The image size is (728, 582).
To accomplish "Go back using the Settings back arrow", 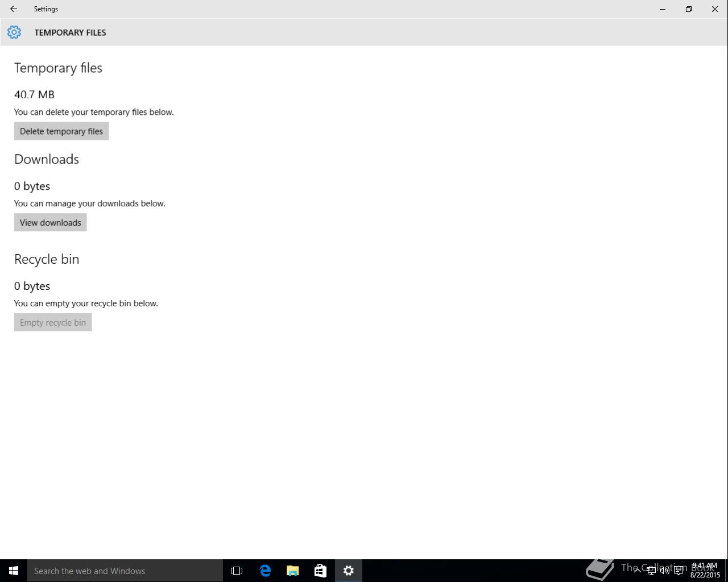I will (x=14, y=9).
